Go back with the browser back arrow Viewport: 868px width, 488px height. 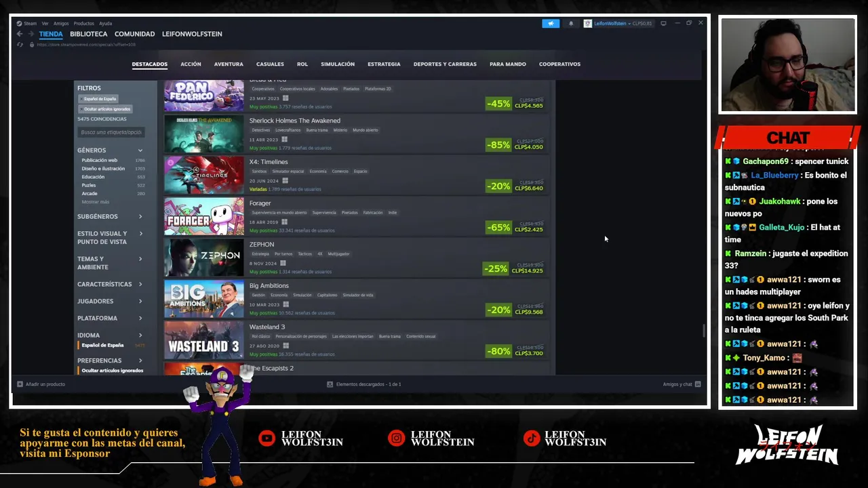pyautogui.click(x=20, y=34)
